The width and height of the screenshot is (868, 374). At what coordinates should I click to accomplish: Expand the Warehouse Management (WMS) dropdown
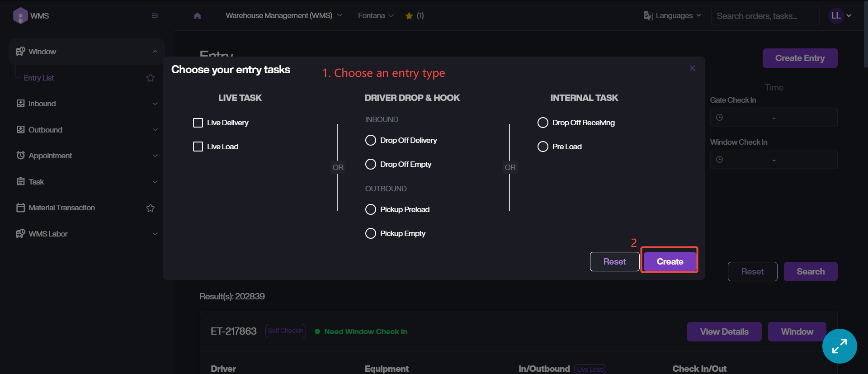(x=283, y=16)
